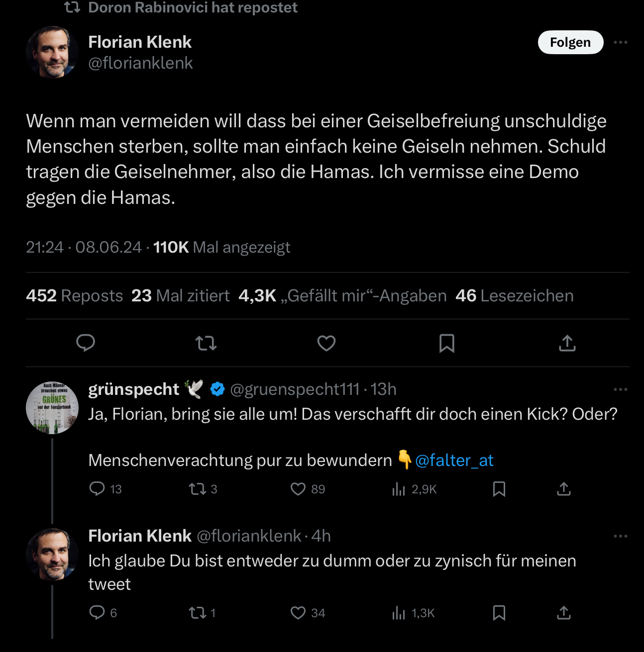644x652 pixels.
Task: Share Florian Klenk's 4h reply
Action: 564,613
